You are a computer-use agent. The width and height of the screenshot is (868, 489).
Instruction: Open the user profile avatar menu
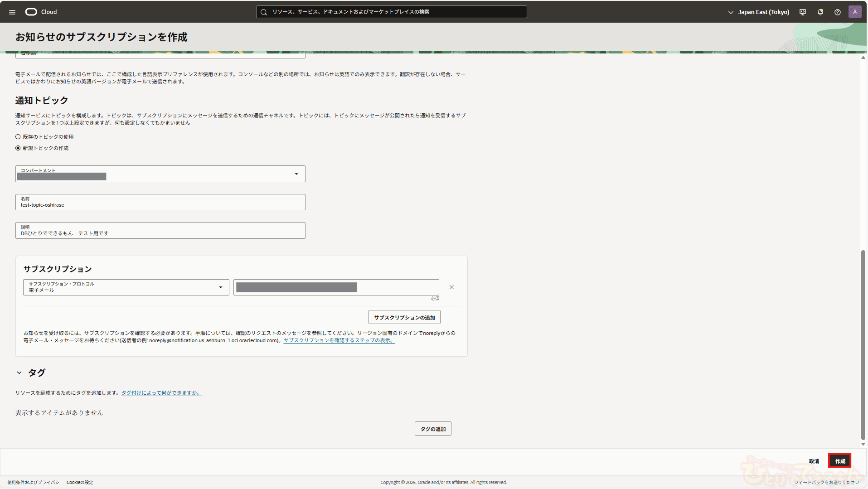(854, 12)
